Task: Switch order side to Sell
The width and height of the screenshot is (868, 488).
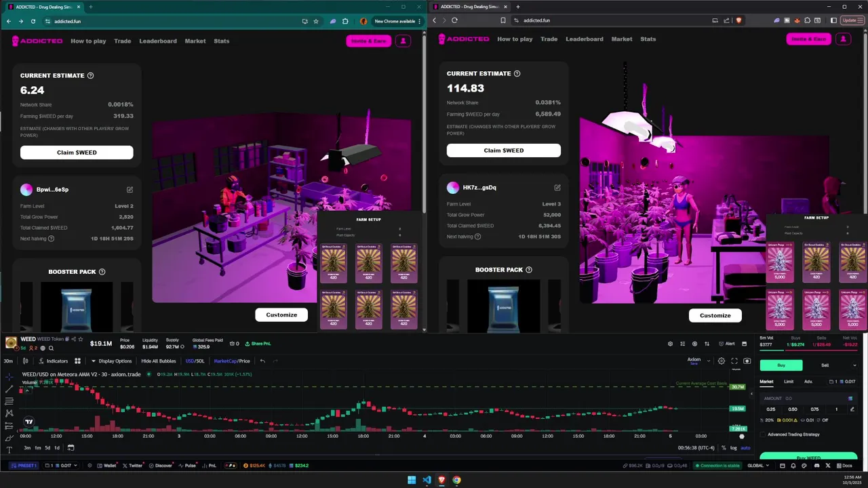Action: 825,365
